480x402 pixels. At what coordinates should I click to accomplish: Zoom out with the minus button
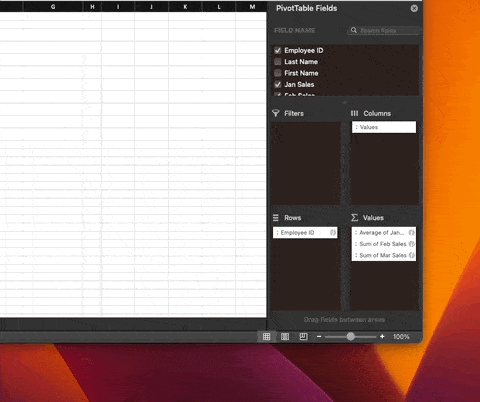coord(319,337)
